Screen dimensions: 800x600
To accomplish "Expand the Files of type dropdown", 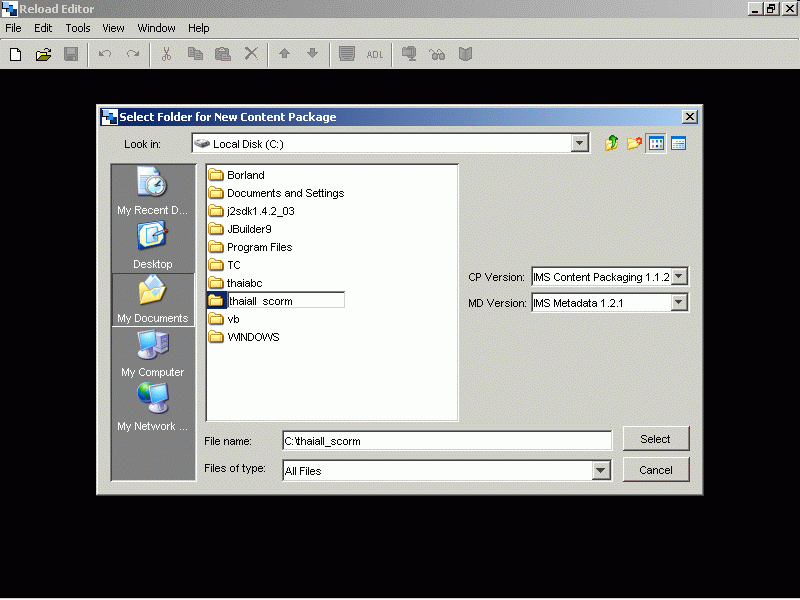I will click(x=601, y=470).
